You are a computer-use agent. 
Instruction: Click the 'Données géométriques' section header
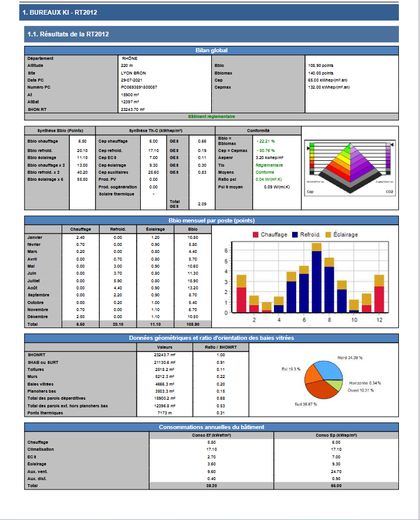click(x=212, y=338)
